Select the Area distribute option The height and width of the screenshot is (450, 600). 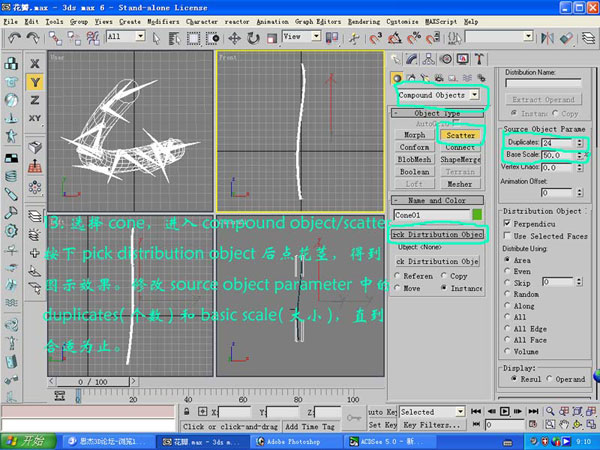tap(507, 260)
